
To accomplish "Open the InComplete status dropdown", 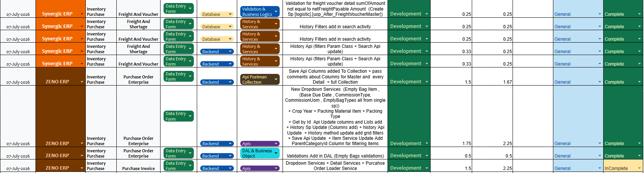I will (623, 168).
